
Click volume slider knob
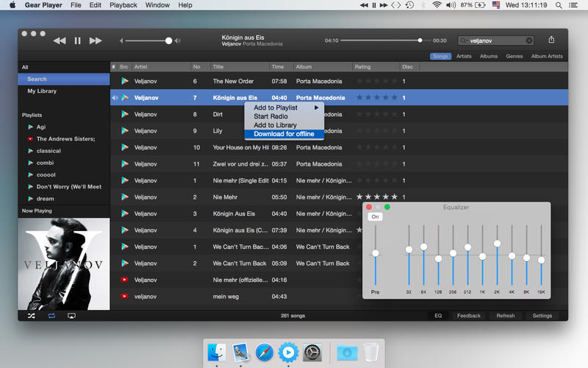coord(169,40)
